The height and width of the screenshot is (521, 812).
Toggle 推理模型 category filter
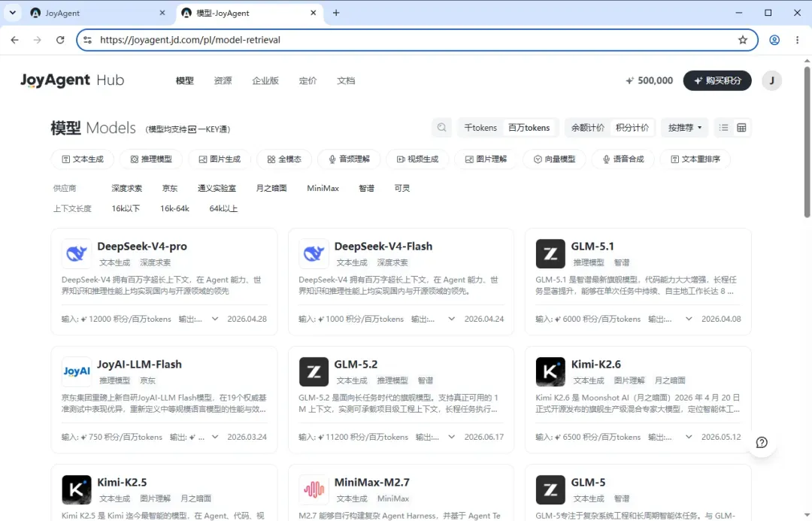click(x=150, y=159)
